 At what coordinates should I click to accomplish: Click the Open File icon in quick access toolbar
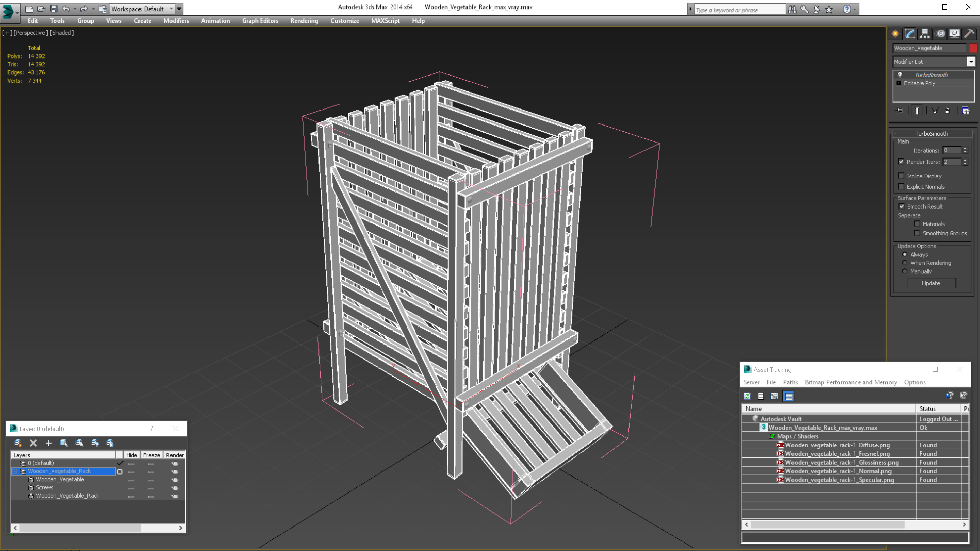pyautogui.click(x=41, y=9)
